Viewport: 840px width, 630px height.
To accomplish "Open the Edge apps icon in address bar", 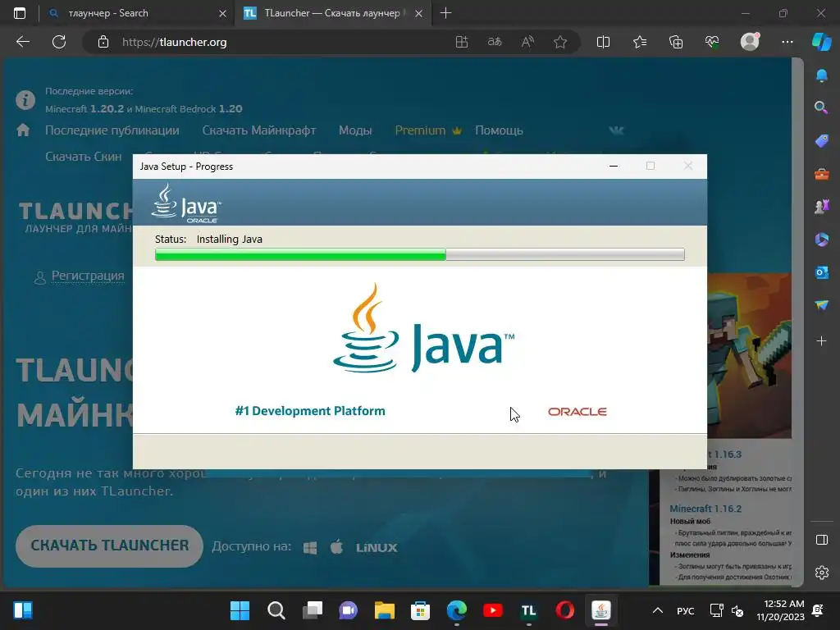I will click(462, 42).
